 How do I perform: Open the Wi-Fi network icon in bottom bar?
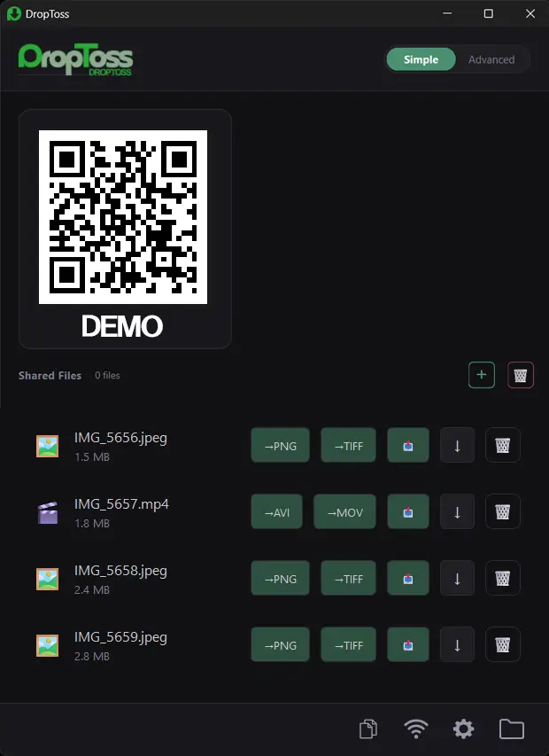[x=416, y=729]
